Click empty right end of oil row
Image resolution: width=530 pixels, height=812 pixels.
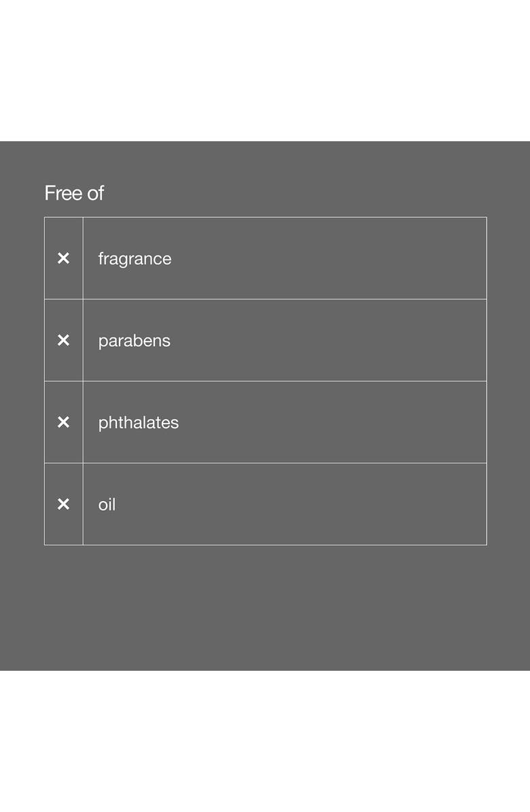421,504
